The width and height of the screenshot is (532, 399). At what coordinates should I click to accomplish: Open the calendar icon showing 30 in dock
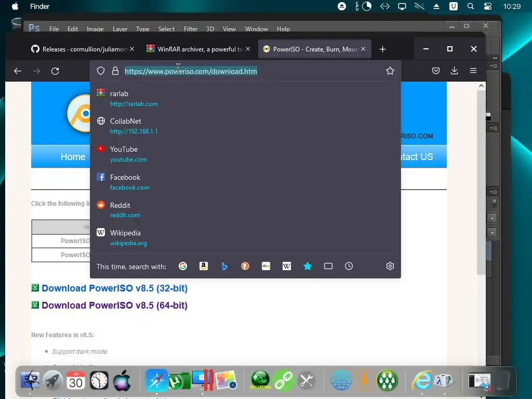pos(76,380)
